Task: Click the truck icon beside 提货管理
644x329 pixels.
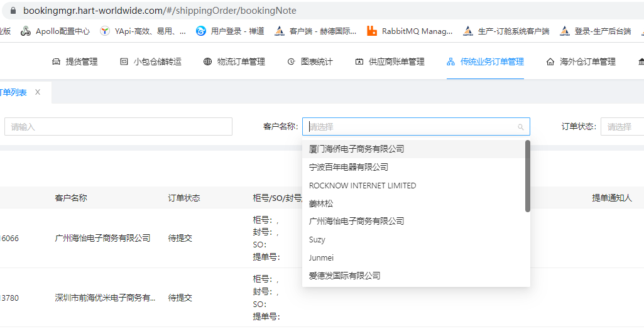Action: pyautogui.click(x=56, y=62)
